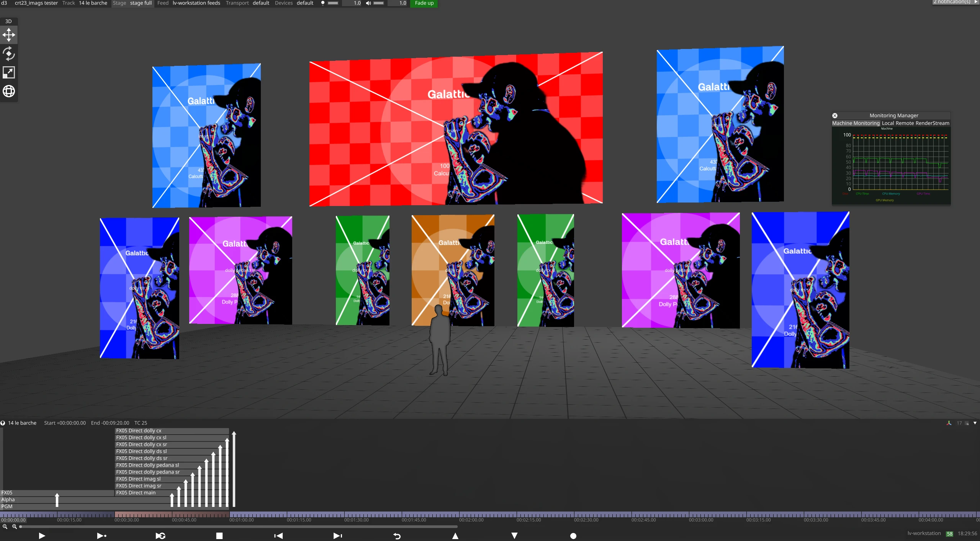Click the 3D view mode label

coord(8,21)
